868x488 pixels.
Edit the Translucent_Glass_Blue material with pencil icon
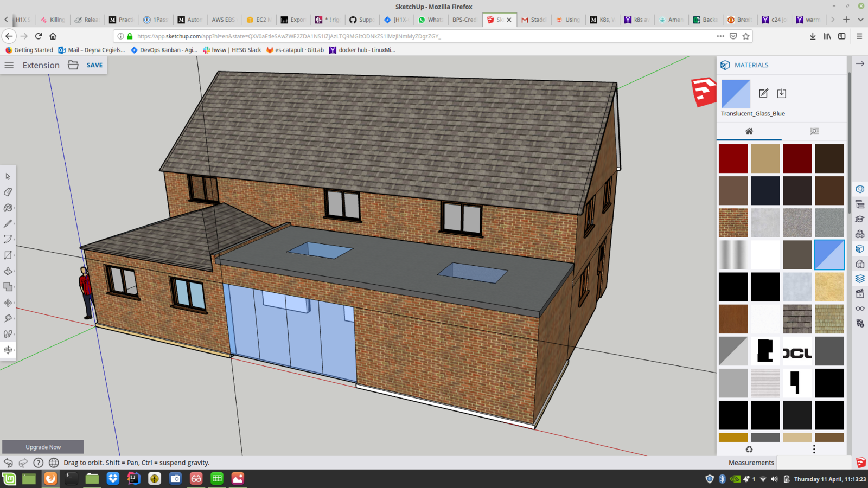763,93
